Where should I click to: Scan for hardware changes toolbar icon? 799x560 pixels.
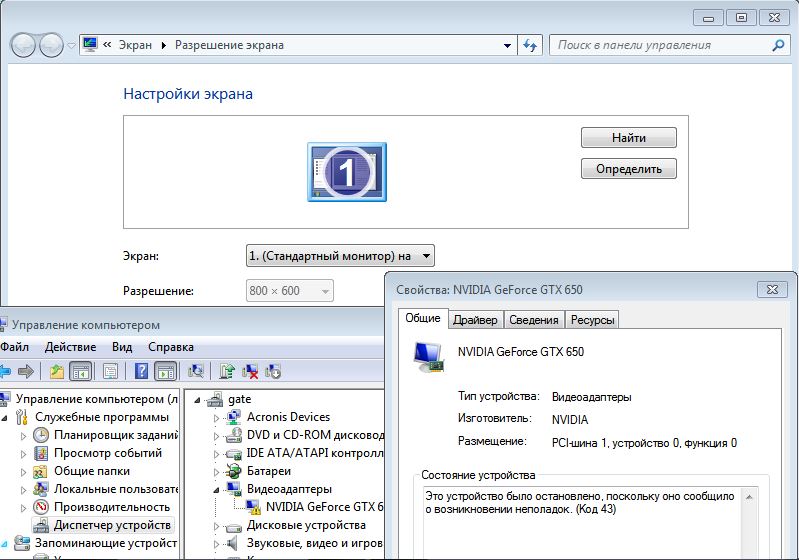[196, 371]
